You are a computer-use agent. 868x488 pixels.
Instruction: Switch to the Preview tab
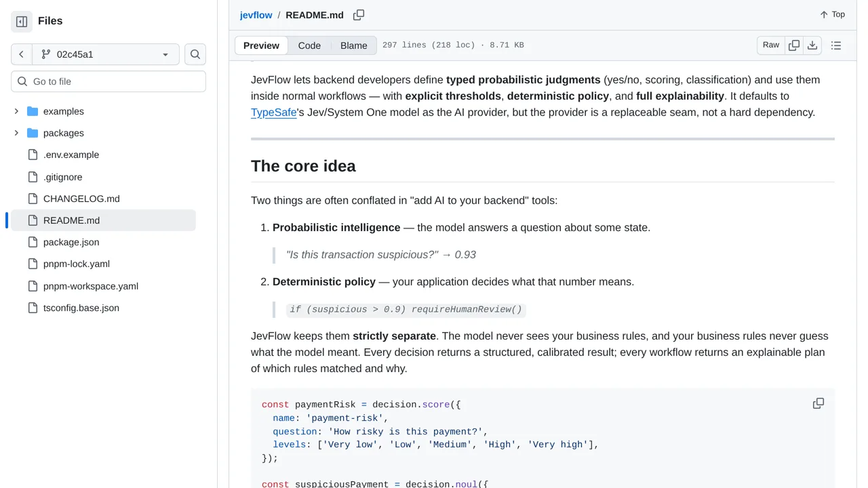tap(261, 45)
